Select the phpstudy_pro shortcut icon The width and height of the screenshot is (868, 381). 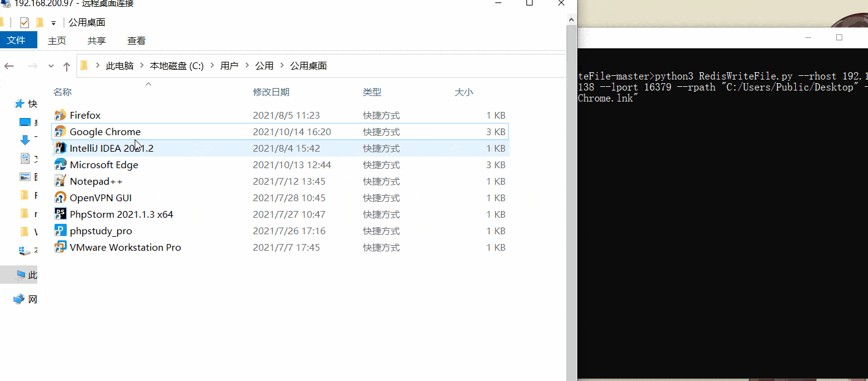[x=60, y=231]
